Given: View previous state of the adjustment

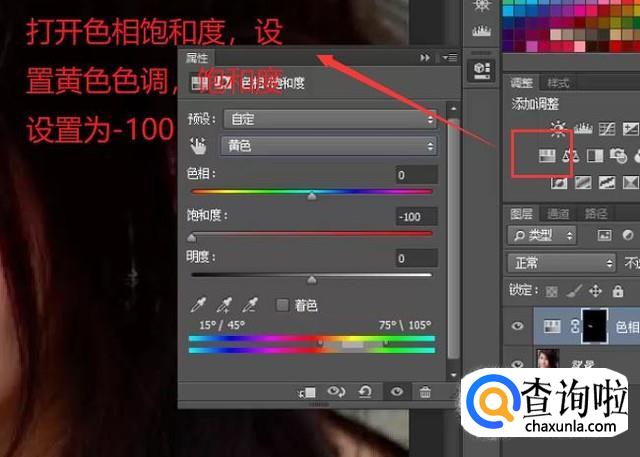Looking at the screenshot, I should pyautogui.click(x=336, y=392).
